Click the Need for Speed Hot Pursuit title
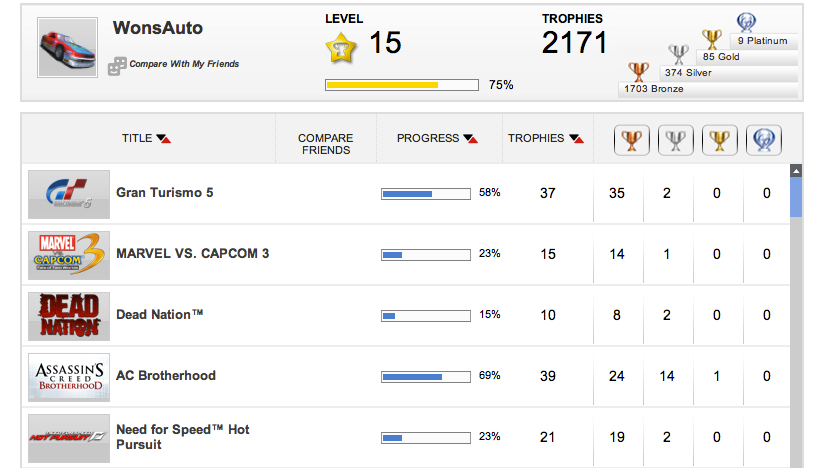 pyautogui.click(x=183, y=436)
